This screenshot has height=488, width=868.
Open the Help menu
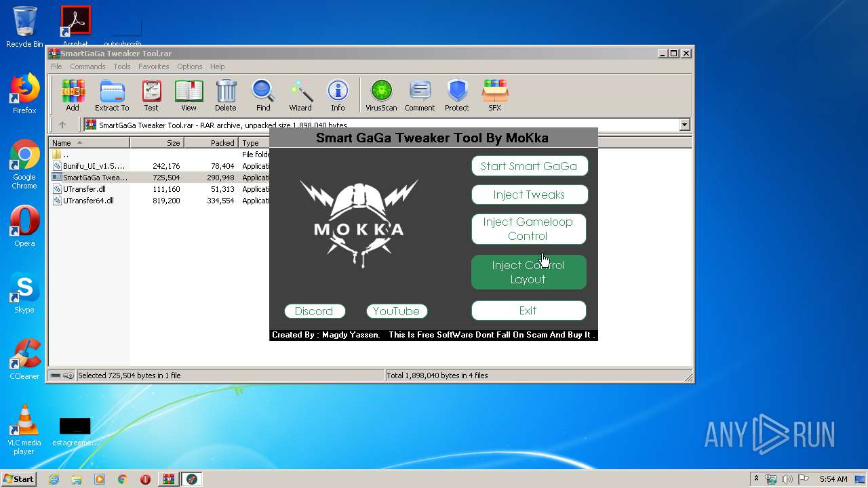point(217,66)
